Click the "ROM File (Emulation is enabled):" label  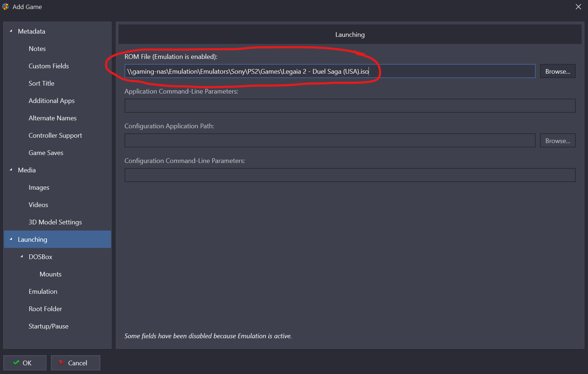pos(171,57)
